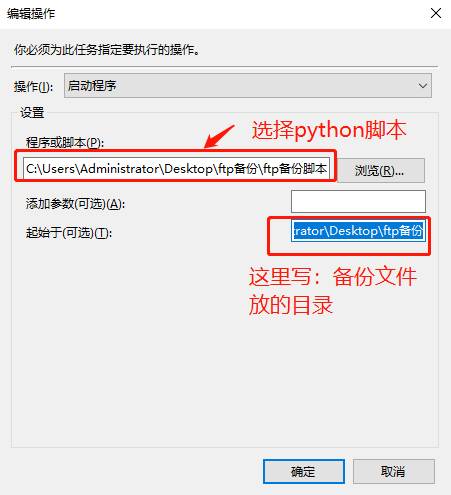Click the 你必须为此任务指定要执行的操作 instruction text
This screenshot has height=495, width=451.
tap(107, 50)
